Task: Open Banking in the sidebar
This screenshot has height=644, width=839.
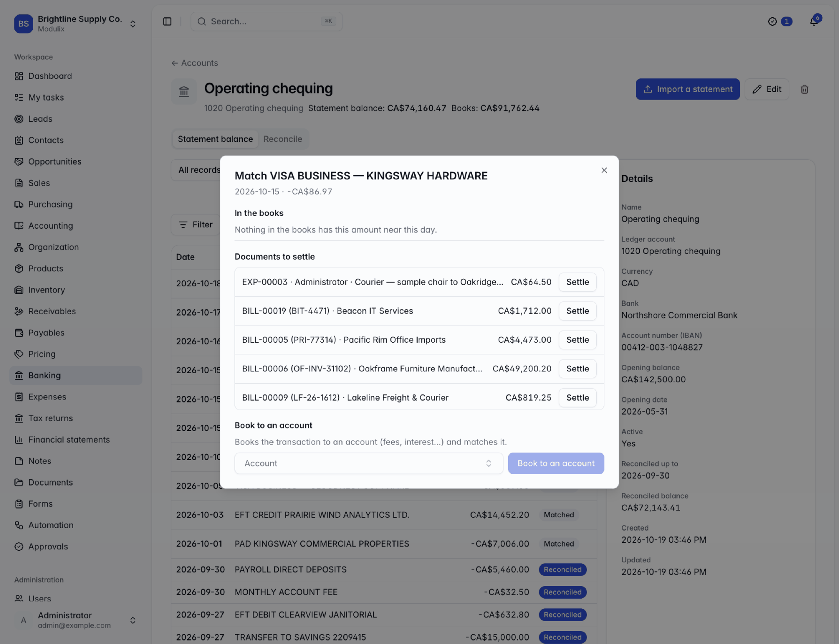Action: point(76,376)
